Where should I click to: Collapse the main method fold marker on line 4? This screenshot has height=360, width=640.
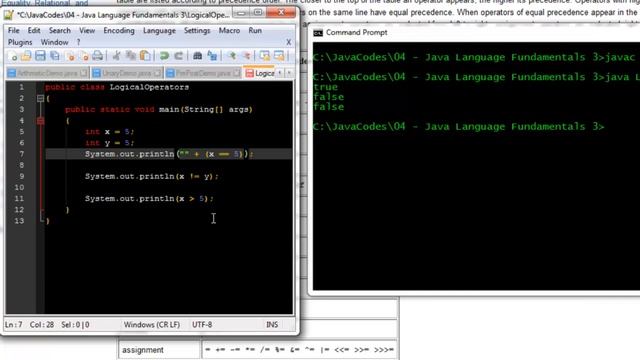40,121
